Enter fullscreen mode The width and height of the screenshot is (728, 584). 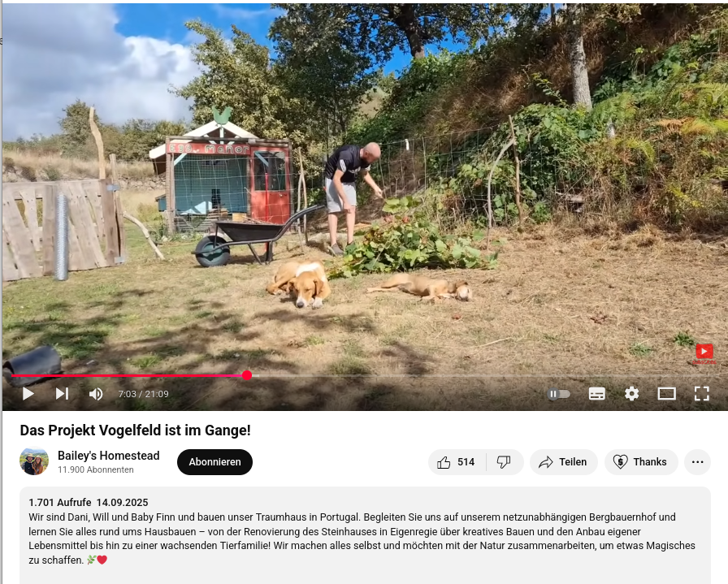click(701, 394)
